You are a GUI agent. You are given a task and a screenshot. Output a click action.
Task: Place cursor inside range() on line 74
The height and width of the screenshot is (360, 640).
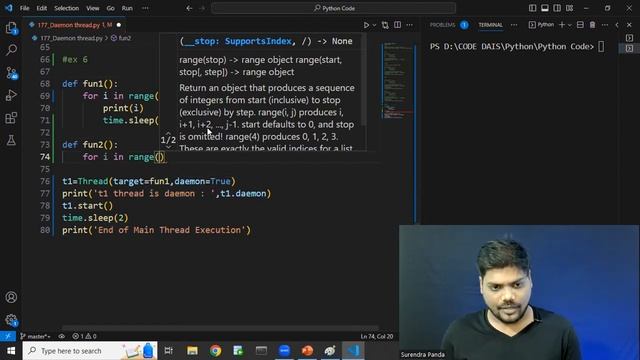[159, 157]
